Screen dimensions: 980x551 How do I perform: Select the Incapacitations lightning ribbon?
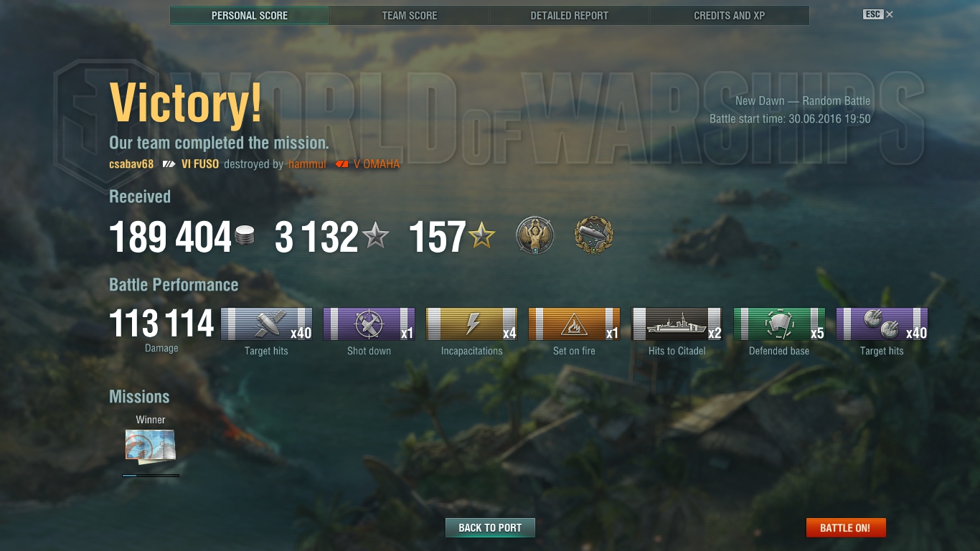(472, 324)
